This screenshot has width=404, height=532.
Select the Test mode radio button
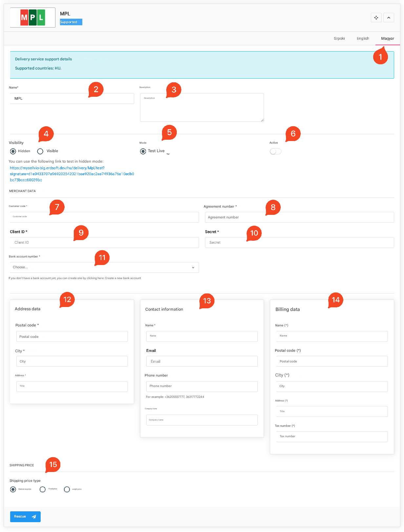click(x=143, y=151)
